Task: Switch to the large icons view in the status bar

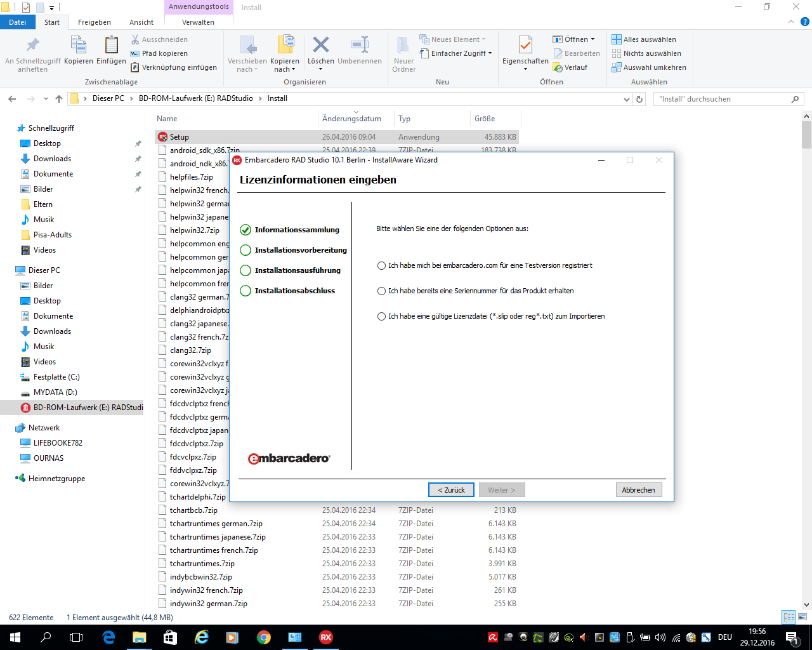Action: 802,617
